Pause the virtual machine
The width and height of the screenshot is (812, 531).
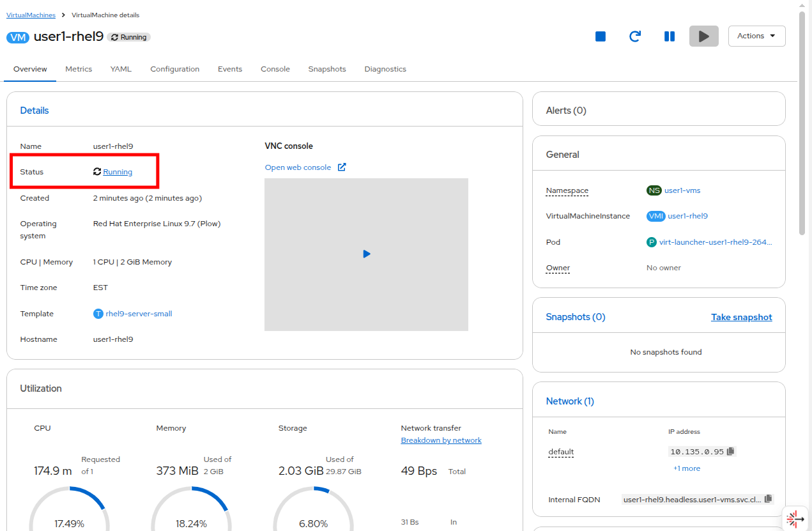pos(670,36)
